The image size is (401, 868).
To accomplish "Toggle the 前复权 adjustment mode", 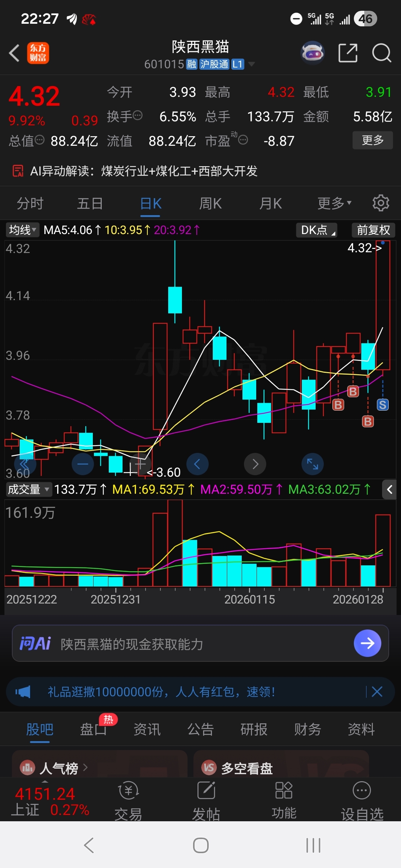I will click(x=373, y=230).
